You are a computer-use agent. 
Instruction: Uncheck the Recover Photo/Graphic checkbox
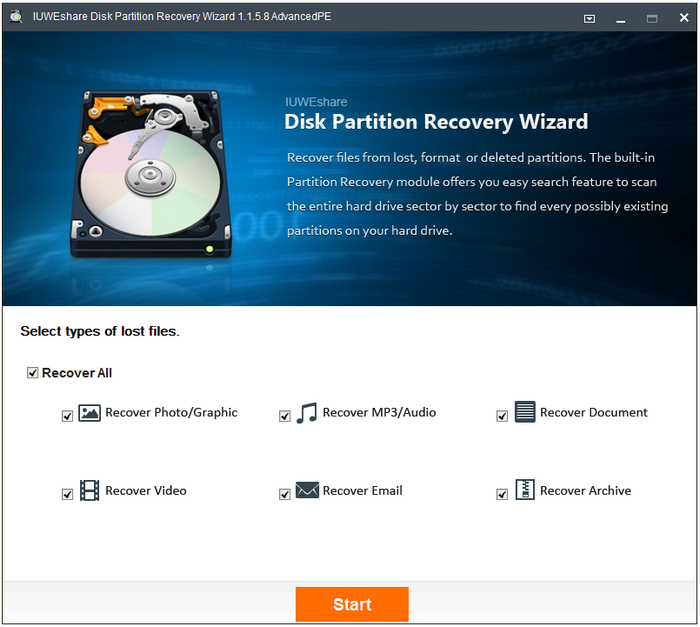pyautogui.click(x=67, y=416)
